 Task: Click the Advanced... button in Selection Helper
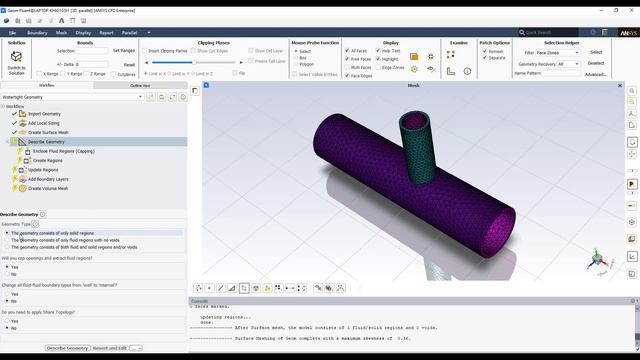pos(596,74)
